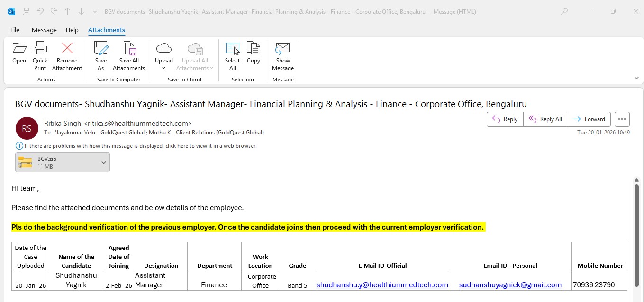The width and height of the screenshot is (644, 302).
Task: Open the File menu
Action: click(x=15, y=30)
